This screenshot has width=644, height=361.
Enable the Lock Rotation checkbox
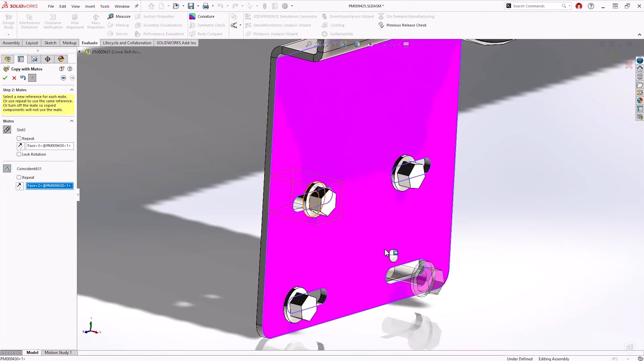(x=19, y=154)
